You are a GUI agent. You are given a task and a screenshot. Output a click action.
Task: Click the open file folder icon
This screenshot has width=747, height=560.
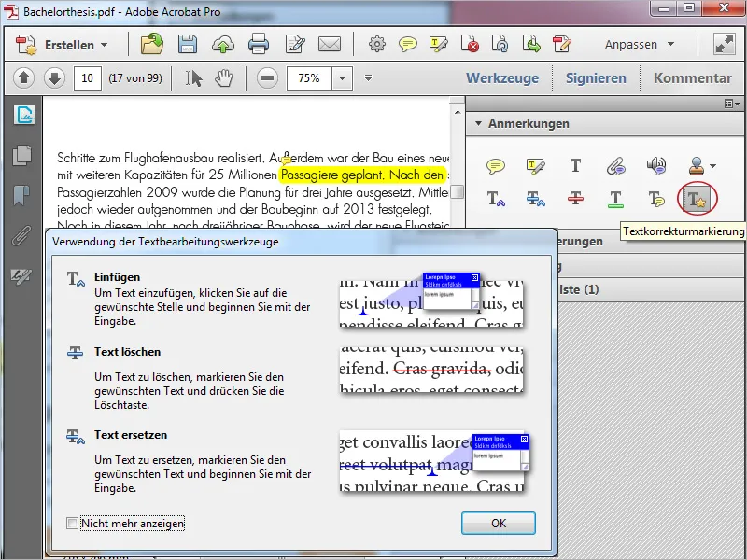point(152,44)
